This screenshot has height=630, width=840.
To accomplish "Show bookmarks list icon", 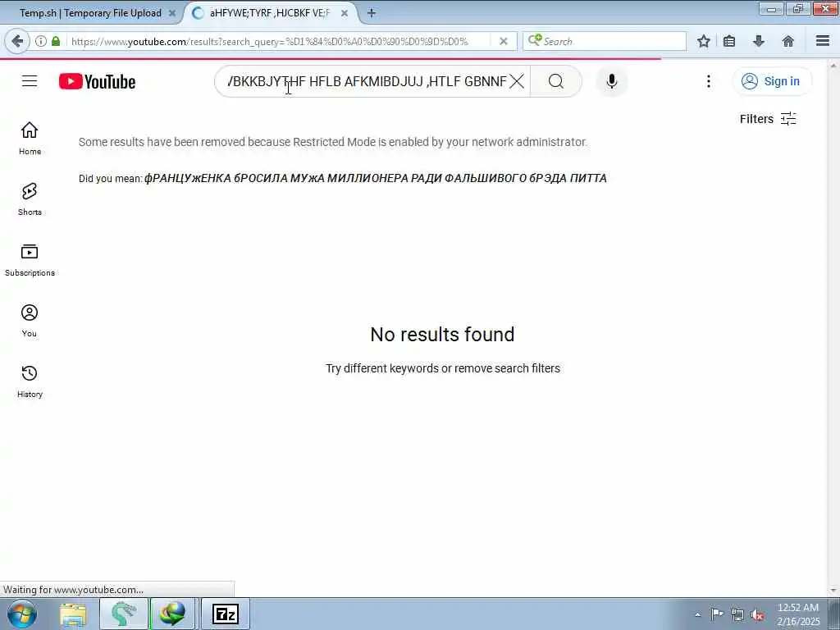I will tap(729, 41).
